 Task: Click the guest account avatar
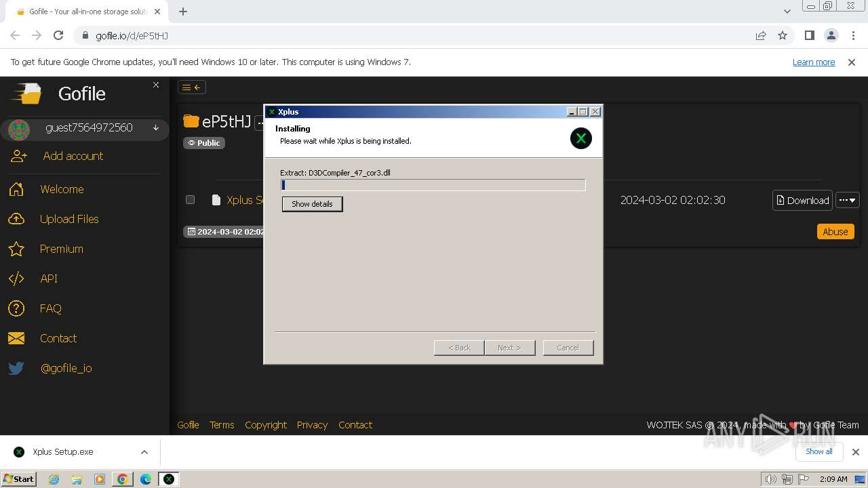(x=19, y=129)
